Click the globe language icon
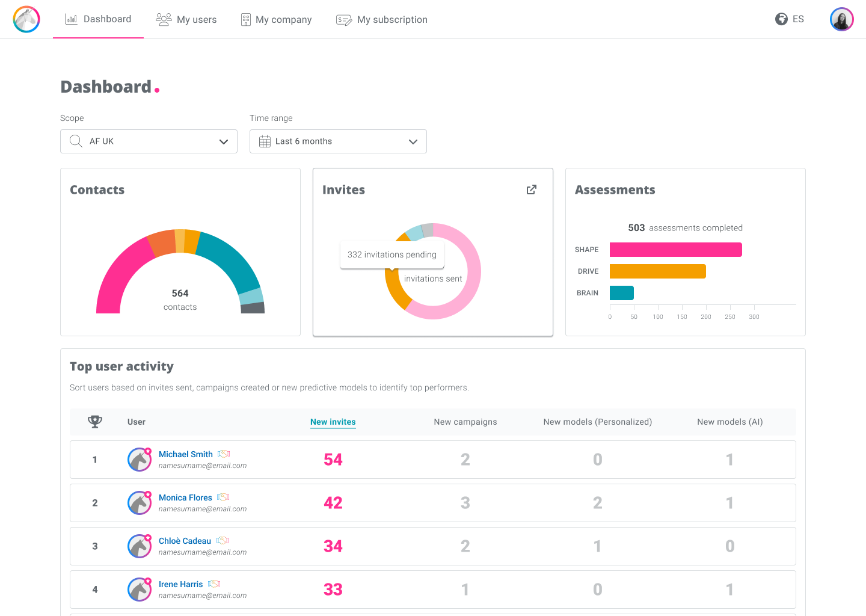The width and height of the screenshot is (866, 616). coord(781,19)
